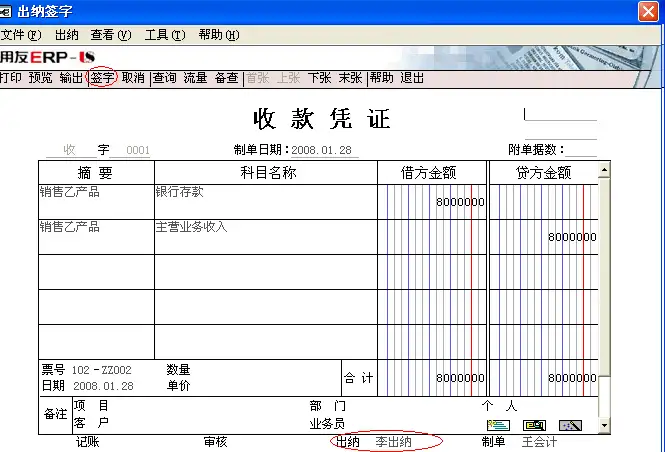The height and width of the screenshot is (452, 665).
Task: Click the gray wand icon
Action: click(570, 425)
